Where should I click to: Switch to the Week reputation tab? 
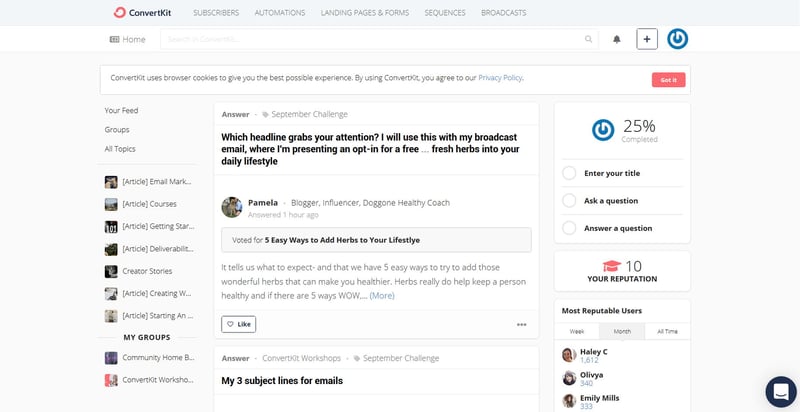(x=577, y=331)
